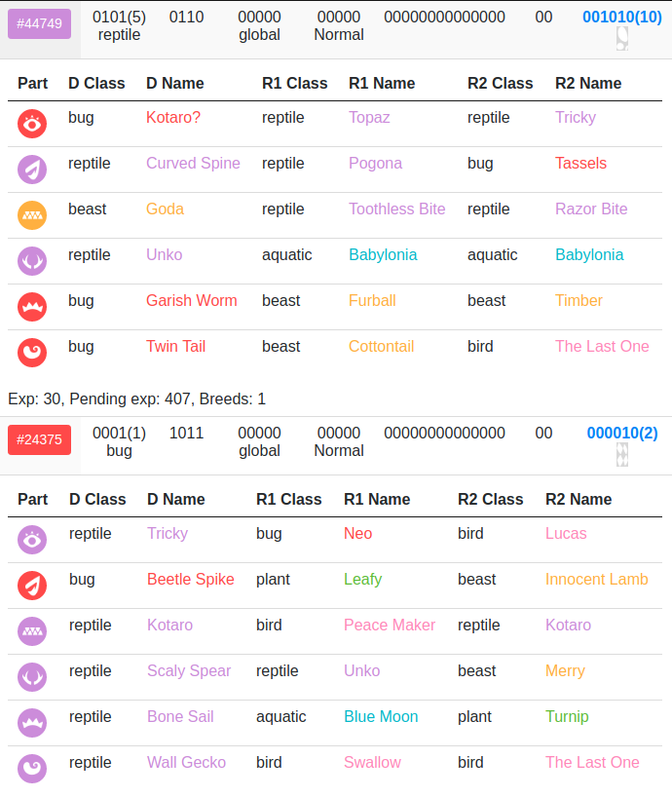Image resolution: width=672 pixels, height=797 pixels.
Task: Click the red eyes icon for Kotaro?
Action: point(32,124)
